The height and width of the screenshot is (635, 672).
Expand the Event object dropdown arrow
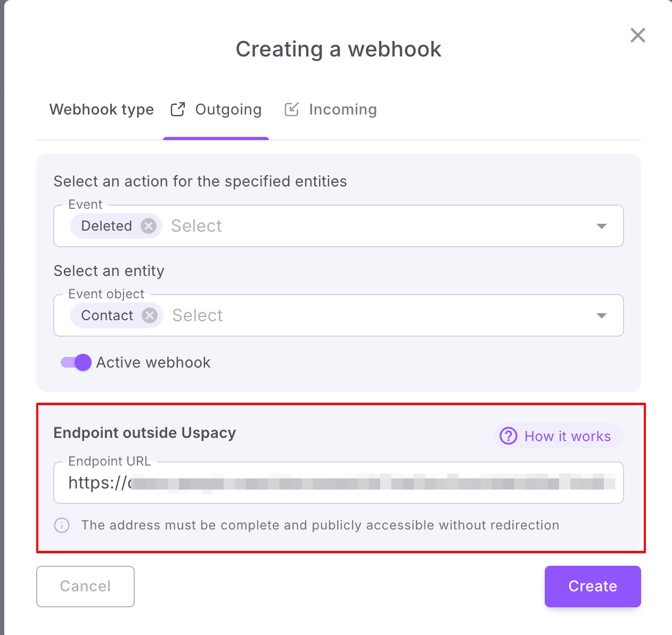(602, 315)
